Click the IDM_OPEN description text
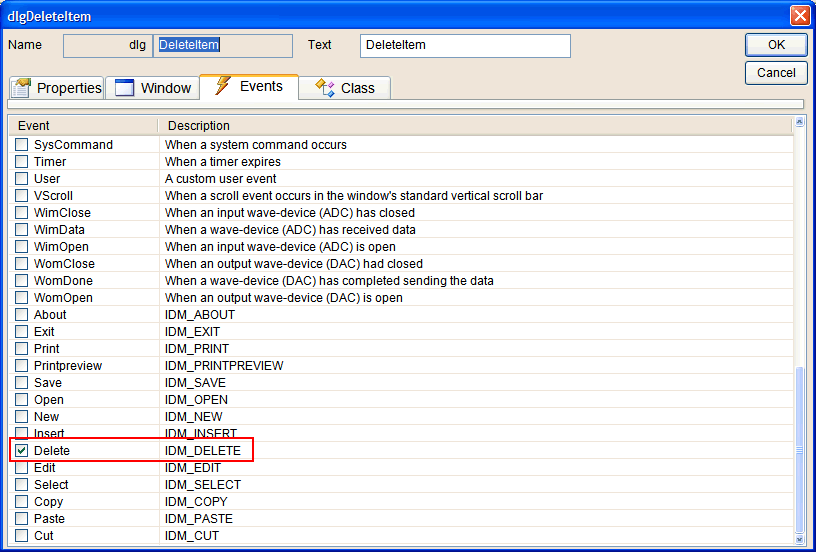Image resolution: width=816 pixels, height=552 pixels. [196, 400]
